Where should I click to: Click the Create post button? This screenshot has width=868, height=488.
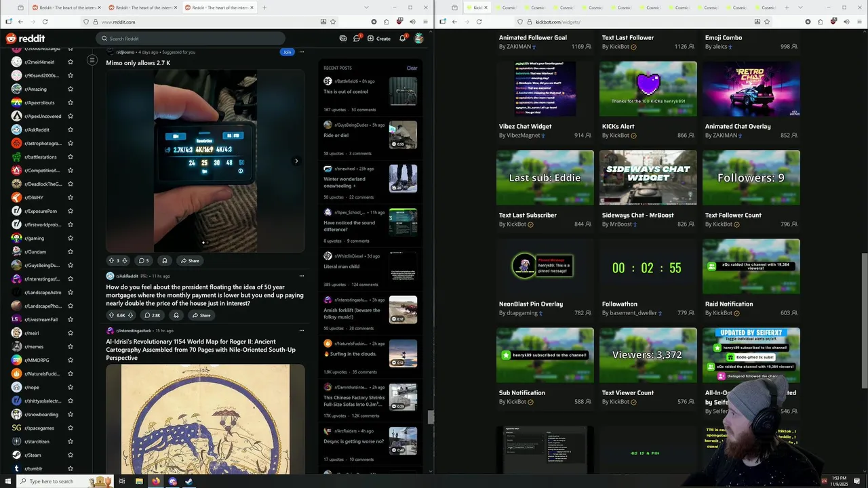coord(379,39)
